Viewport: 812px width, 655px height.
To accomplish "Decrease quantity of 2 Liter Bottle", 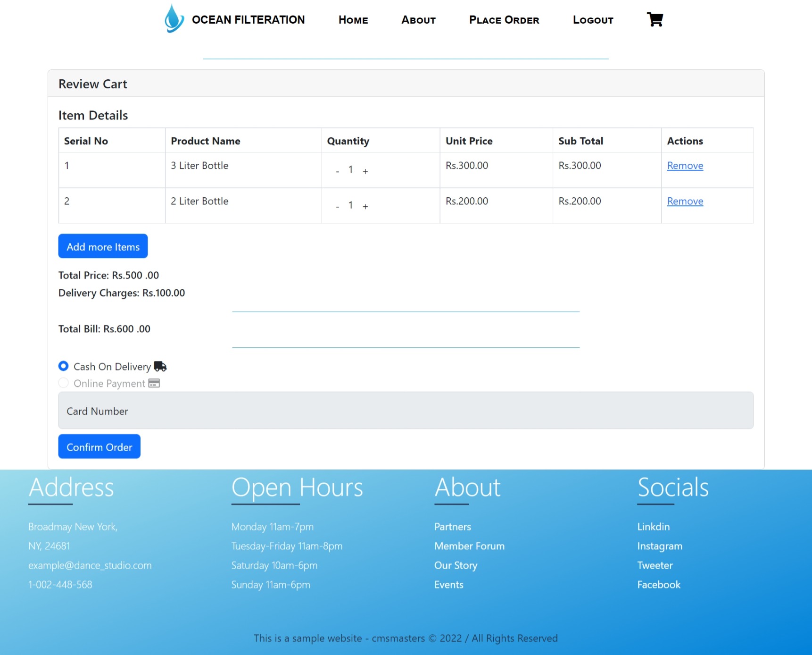I will click(x=338, y=207).
